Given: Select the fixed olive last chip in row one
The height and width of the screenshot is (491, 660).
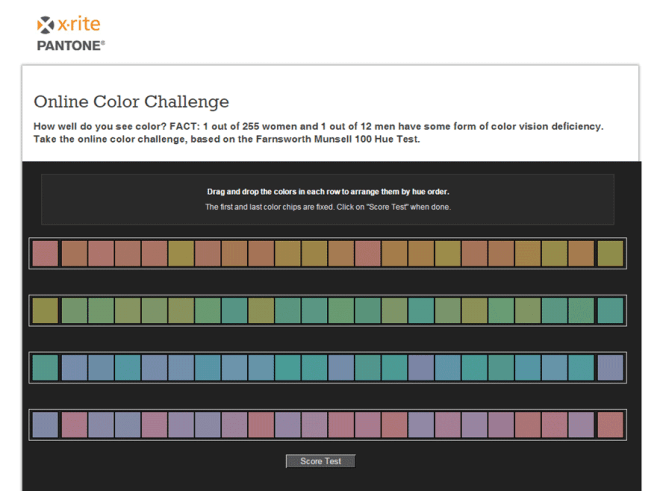Looking at the screenshot, I should 610,254.
